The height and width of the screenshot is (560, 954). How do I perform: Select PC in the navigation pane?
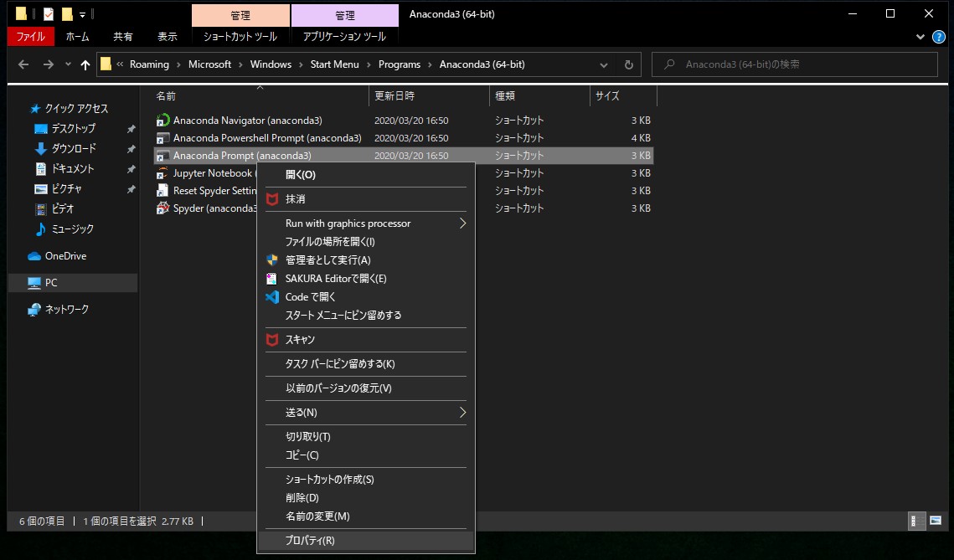[73, 283]
